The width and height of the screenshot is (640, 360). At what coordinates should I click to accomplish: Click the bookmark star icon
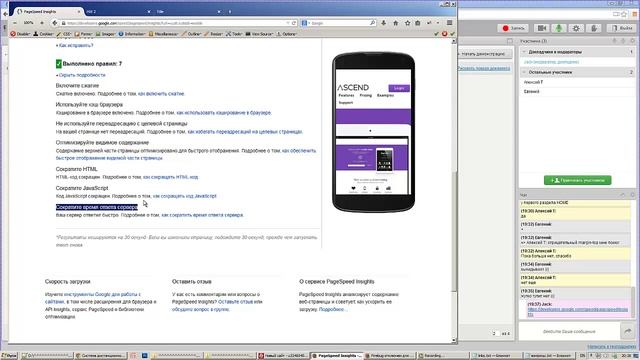click(x=407, y=23)
